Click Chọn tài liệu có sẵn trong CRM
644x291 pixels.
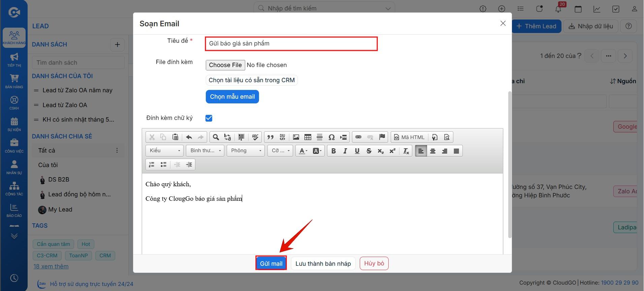252,80
